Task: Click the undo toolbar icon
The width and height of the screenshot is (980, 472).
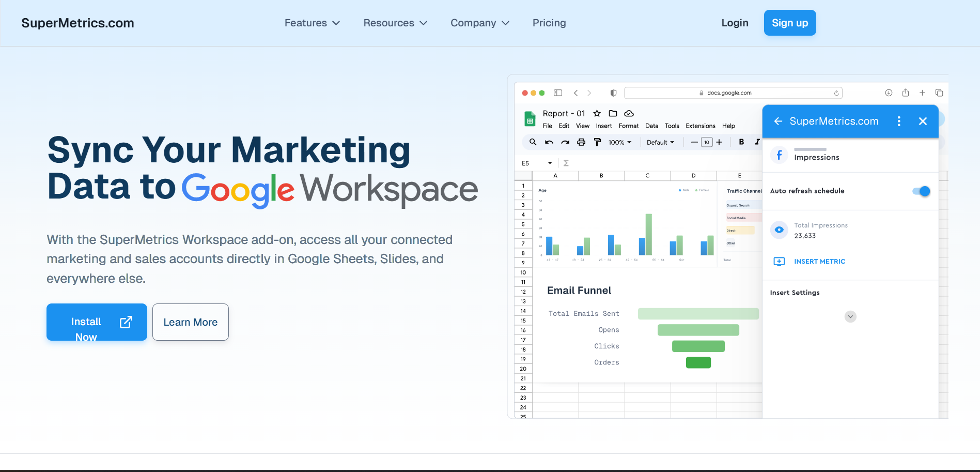Action: coord(549,142)
